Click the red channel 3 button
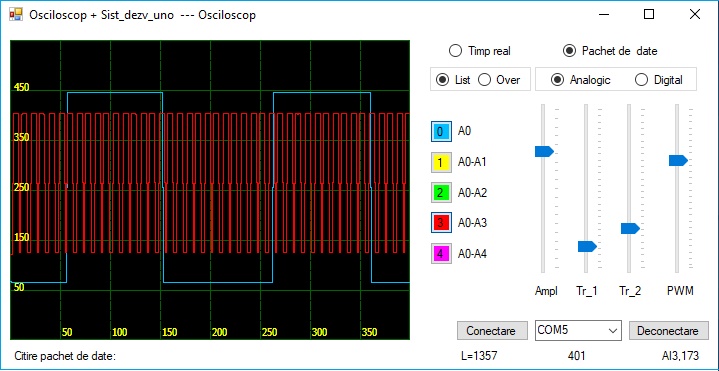 click(441, 223)
